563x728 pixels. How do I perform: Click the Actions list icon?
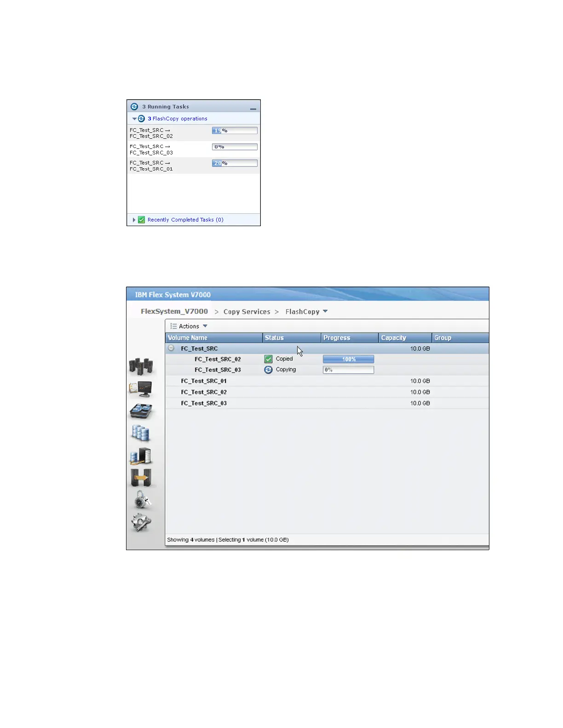pyautogui.click(x=173, y=326)
